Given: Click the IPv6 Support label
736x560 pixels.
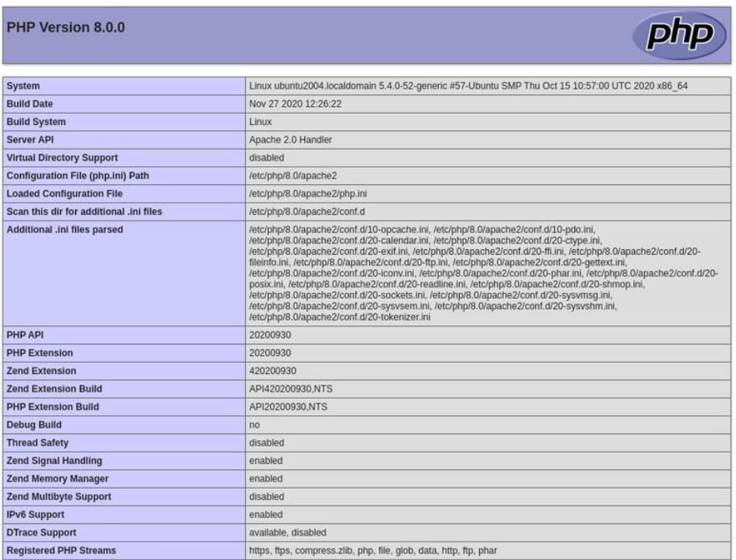Looking at the screenshot, I should pos(35,514).
